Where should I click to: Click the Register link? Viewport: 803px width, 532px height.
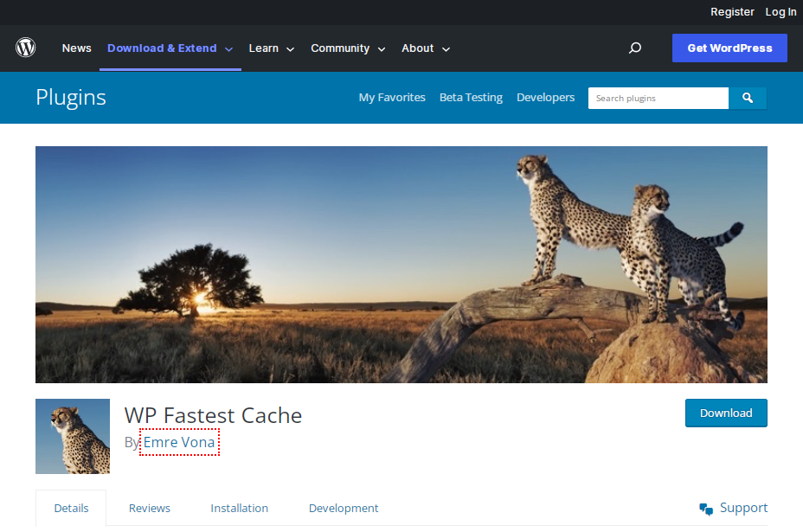tap(732, 11)
